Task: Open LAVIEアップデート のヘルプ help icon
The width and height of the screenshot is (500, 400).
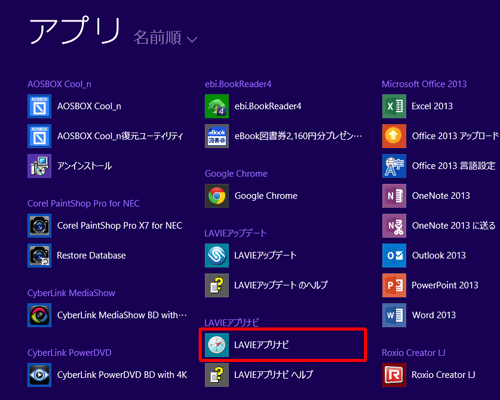Action: click(217, 285)
